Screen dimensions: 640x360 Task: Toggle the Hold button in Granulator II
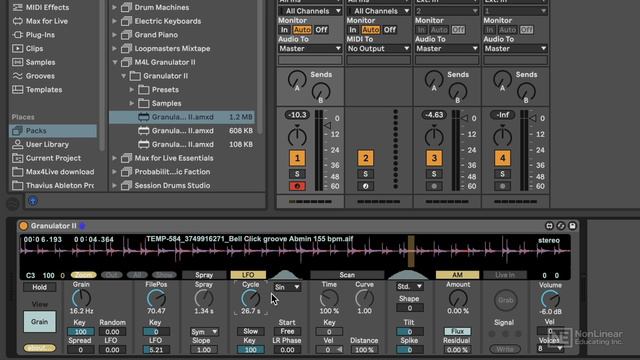pyautogui.click(x=40, y=287)
